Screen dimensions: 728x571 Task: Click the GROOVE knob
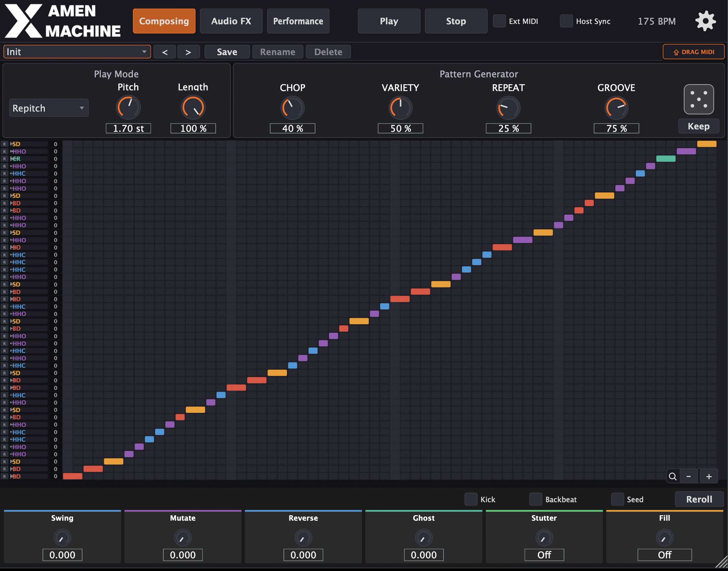click(616, 107)
